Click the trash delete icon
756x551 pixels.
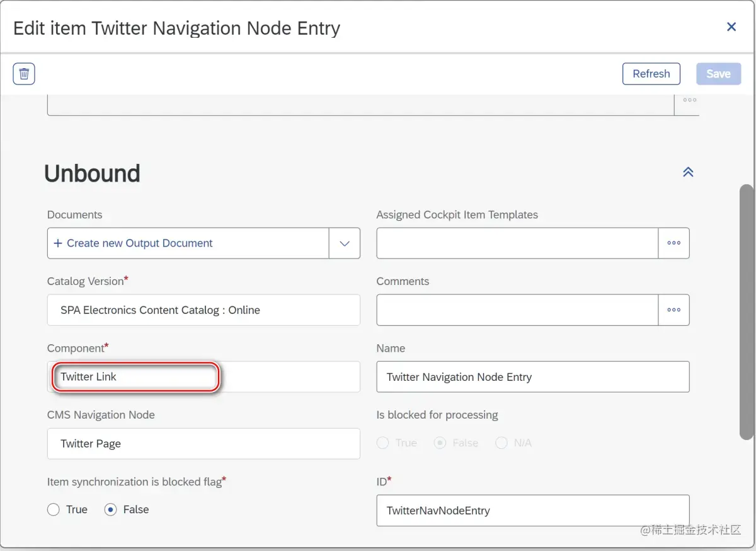[24, 74]
